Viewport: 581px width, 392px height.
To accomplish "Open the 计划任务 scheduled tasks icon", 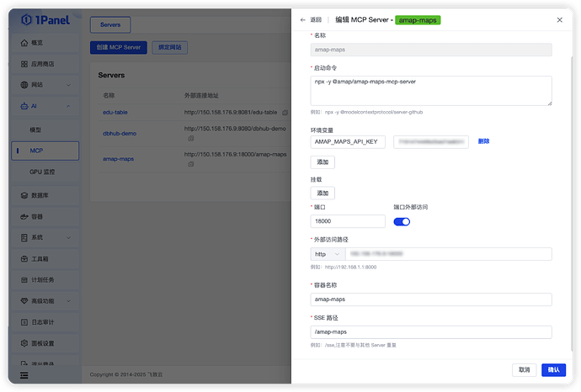I will point(24,280).
